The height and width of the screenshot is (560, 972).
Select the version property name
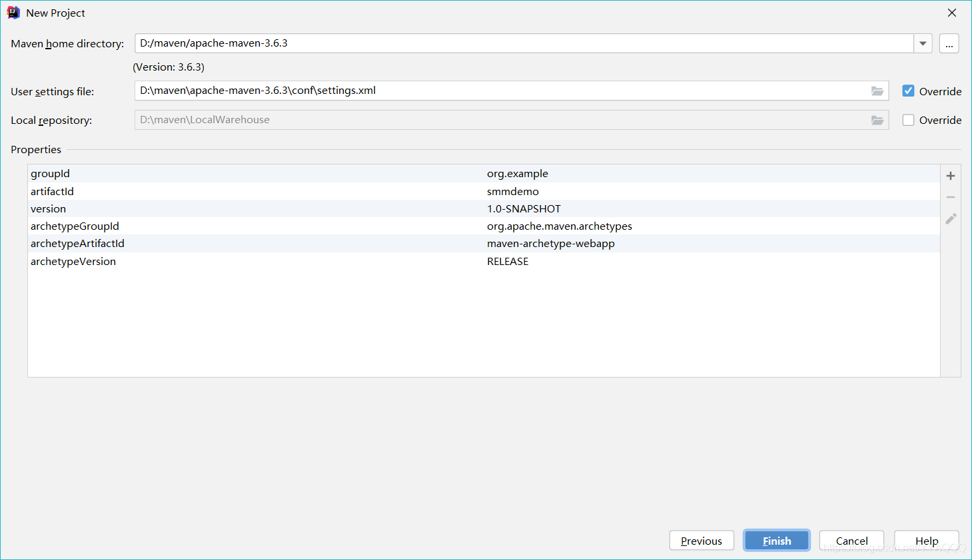coord(48,209)
